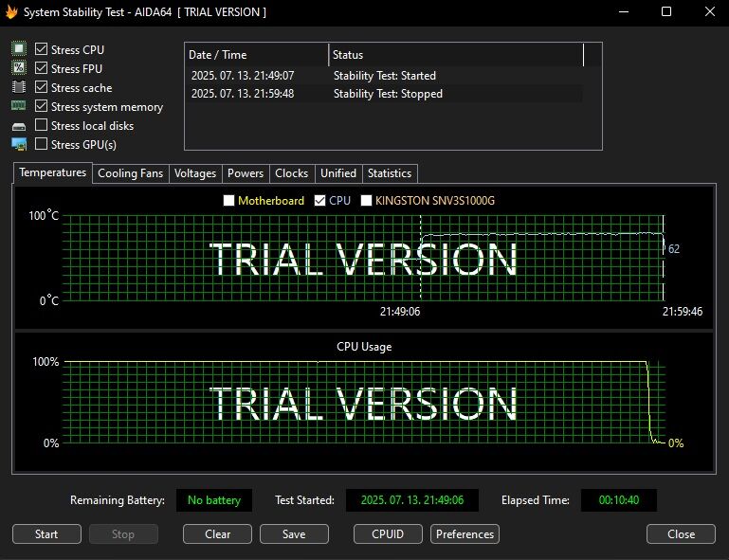
Task: Uncheck the Stress FPU checkbox
Action: [41, 68]
